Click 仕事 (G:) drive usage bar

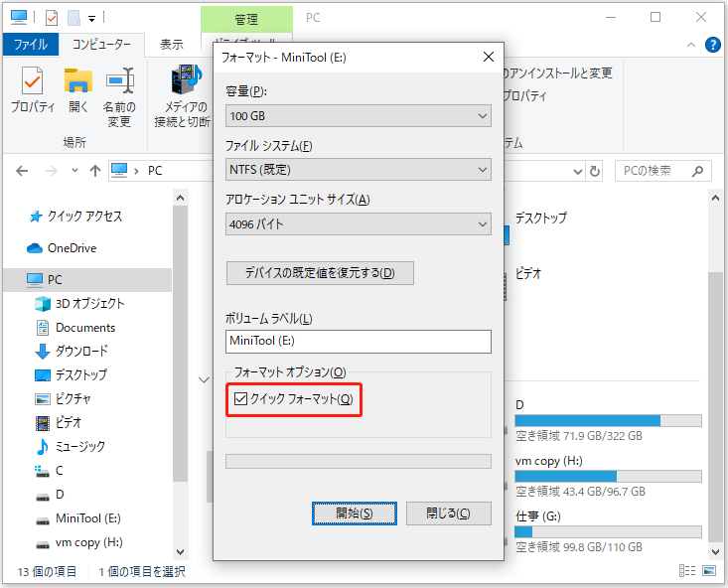[x=608, y=531]
